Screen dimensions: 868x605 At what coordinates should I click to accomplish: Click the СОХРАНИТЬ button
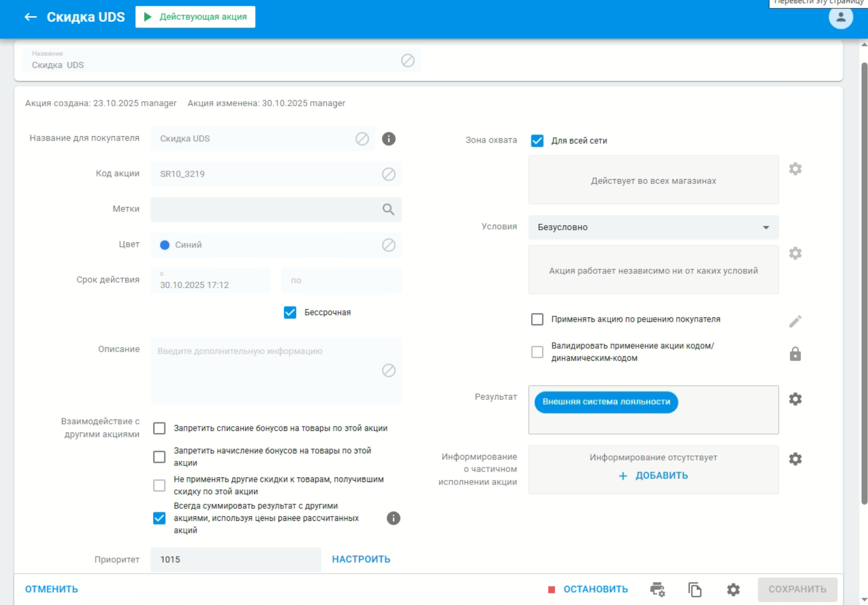click(x=797, y=589)
